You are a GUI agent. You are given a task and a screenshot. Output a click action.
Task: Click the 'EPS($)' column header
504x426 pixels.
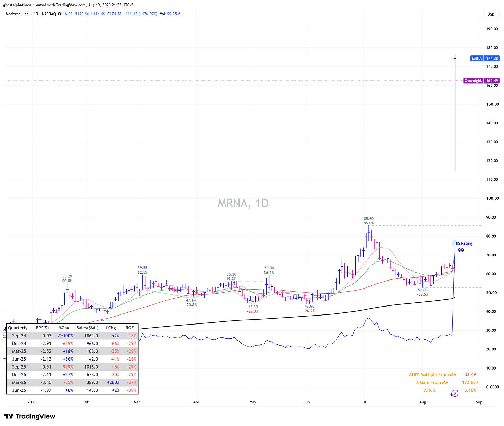43,328
